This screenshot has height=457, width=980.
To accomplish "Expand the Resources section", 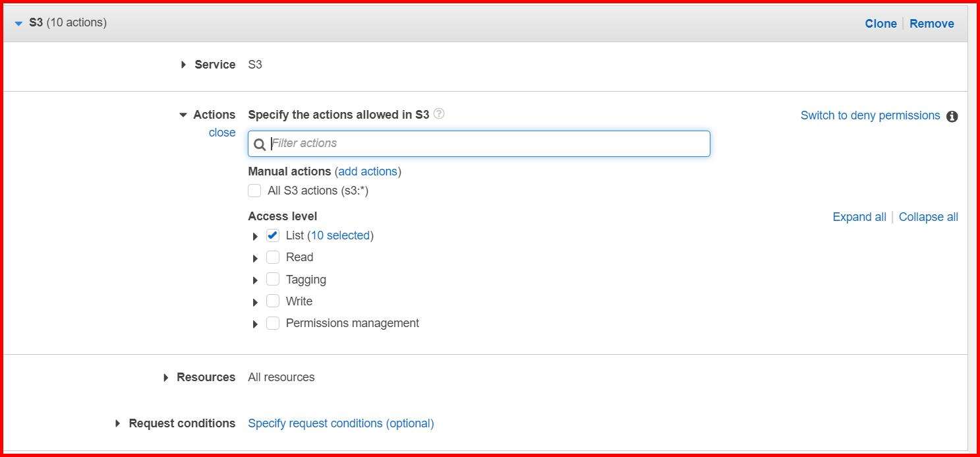I will [x=166, y=378].
